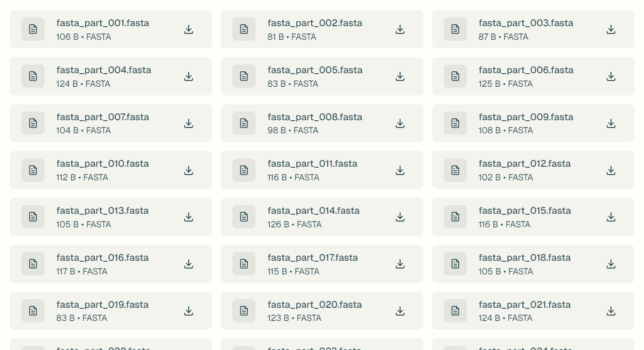
Task: Download the fasta_part_003.fasta attachment
Action: [x=611, y=30]
